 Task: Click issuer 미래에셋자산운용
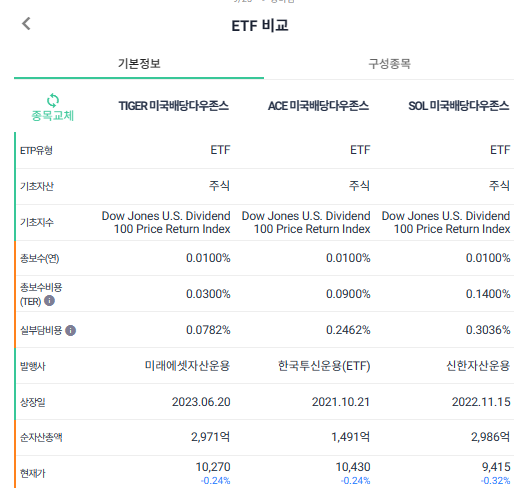[x=187, y=366]
